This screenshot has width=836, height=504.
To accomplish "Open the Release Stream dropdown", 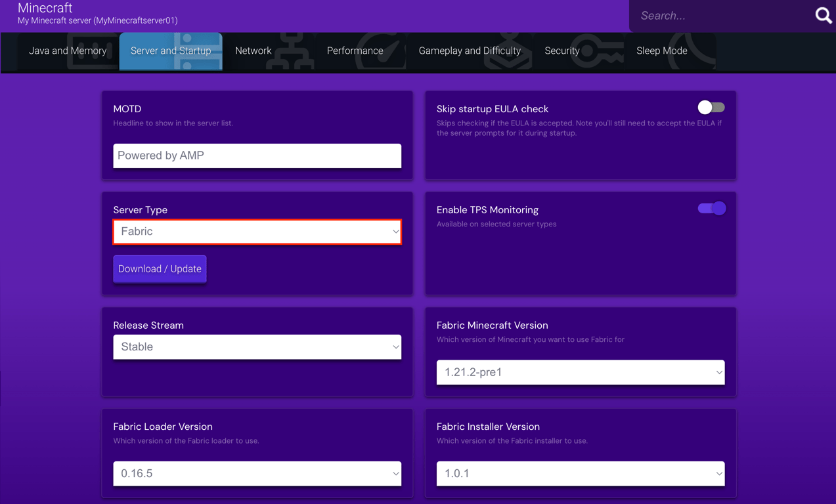I will click(x=257, y=346).
